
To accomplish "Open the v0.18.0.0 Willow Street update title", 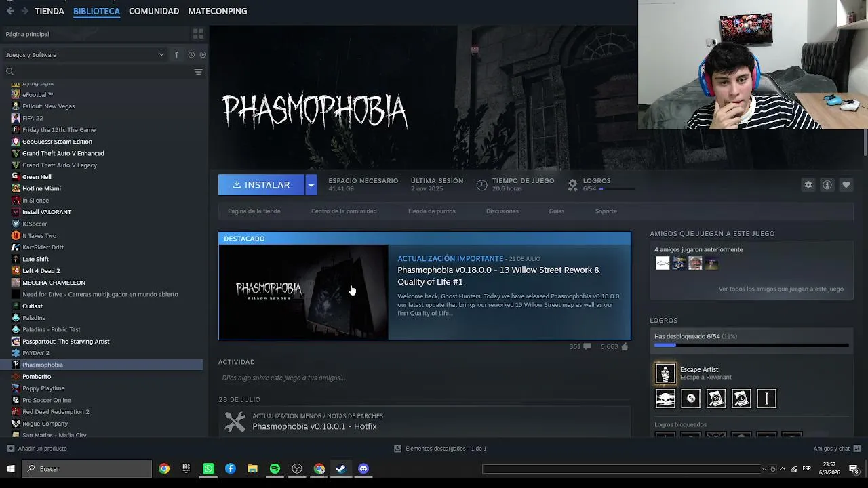I will click(x=499, y=276).
